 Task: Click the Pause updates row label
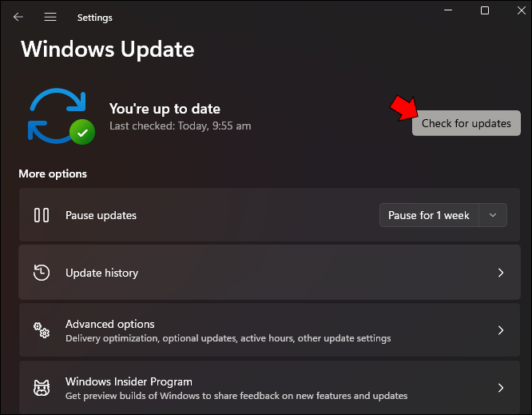point(101,215)
